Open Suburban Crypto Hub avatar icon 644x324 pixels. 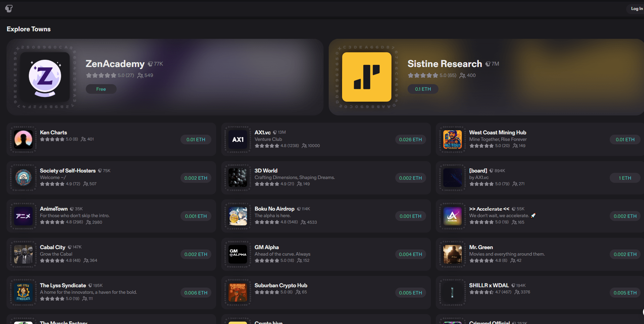tap(238, 292)
